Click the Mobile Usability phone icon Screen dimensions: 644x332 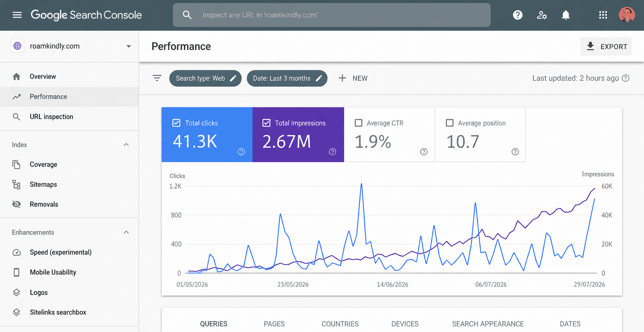tap(17, 272)
